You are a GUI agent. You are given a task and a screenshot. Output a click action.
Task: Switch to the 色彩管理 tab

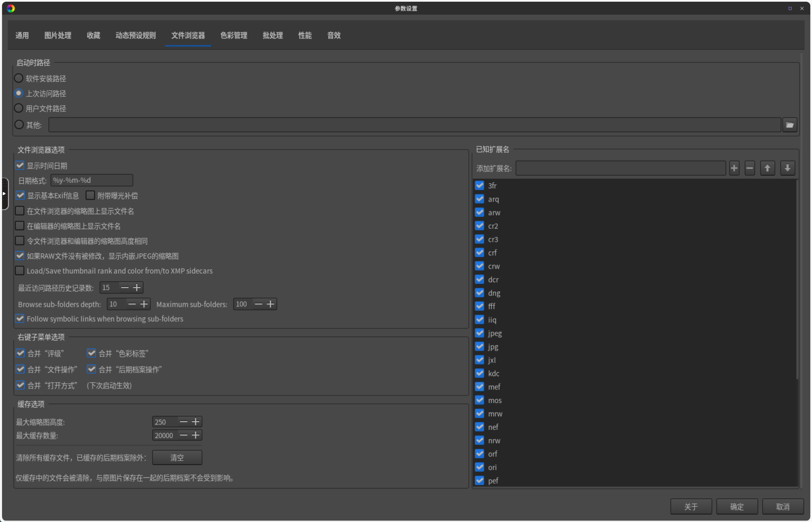click(234, 35)
